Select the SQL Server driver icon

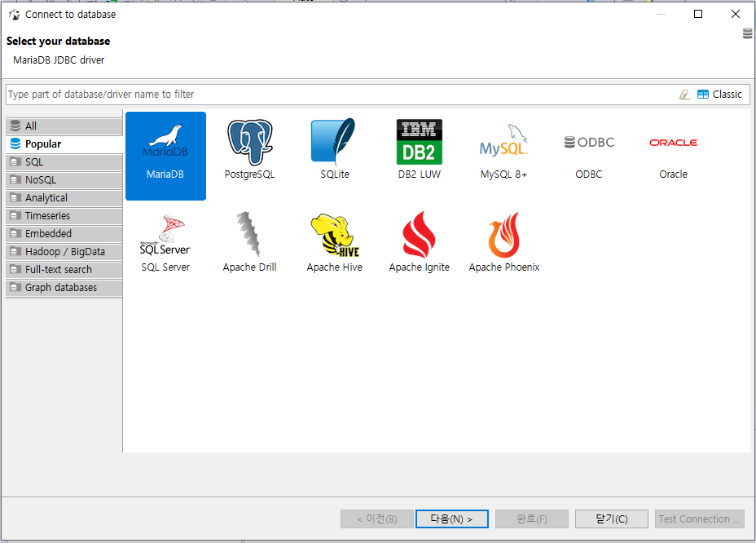pos(165,235)
